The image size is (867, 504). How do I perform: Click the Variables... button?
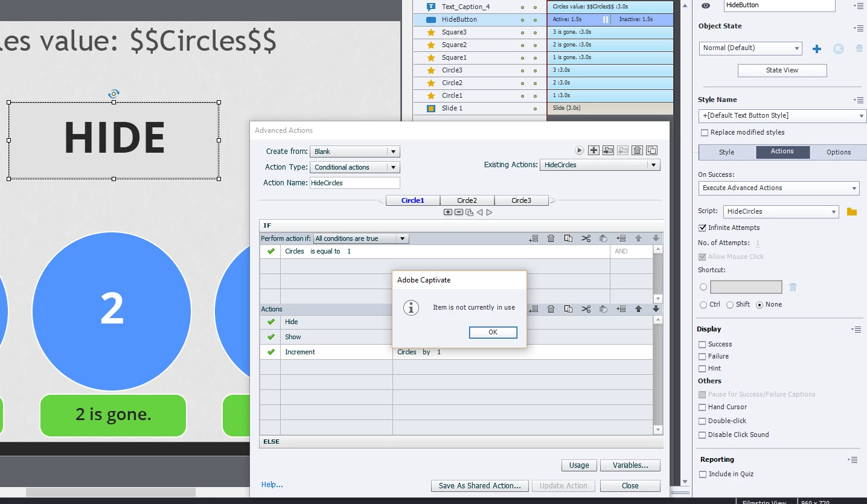[630, 465]
